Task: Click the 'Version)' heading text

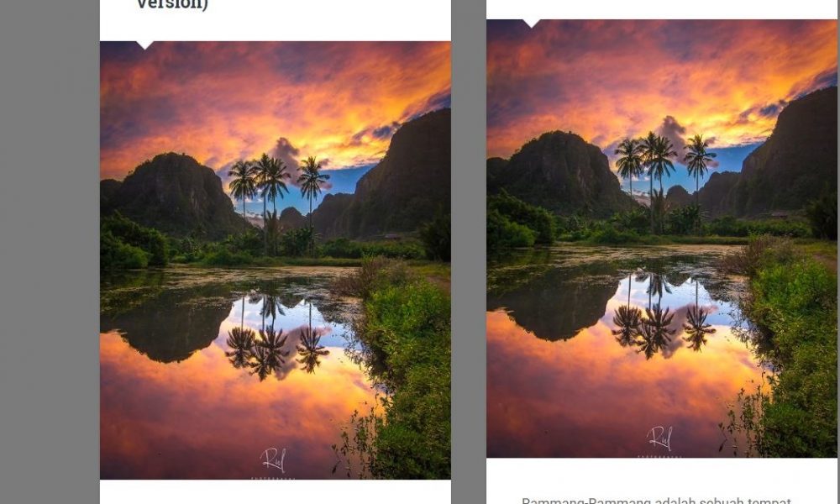Action: 172,5
